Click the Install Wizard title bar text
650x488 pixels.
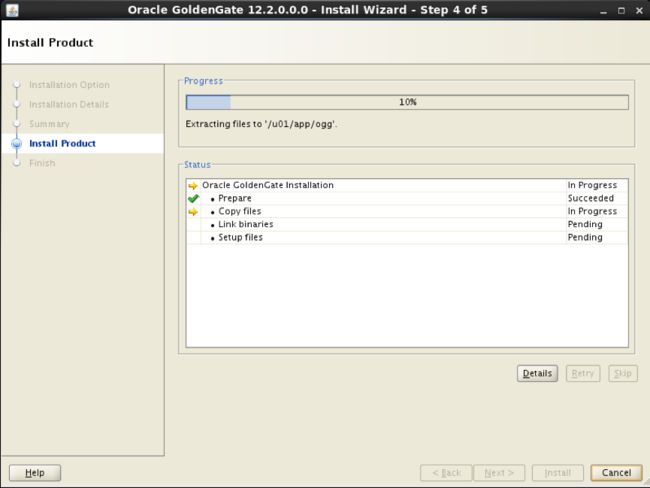tap(308, 10)
